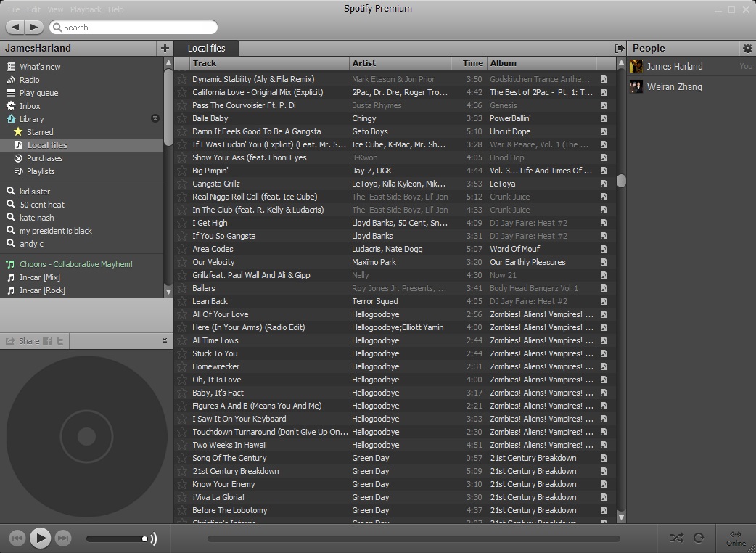Add new playlist with plus icon
Image resolution: width=756 pixels, height=553 pixels.
pyautogui.click(x=165, y=48)
